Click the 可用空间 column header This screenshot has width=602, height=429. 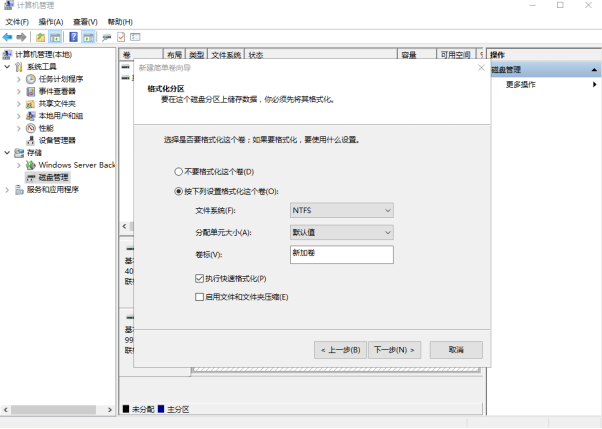456,55
